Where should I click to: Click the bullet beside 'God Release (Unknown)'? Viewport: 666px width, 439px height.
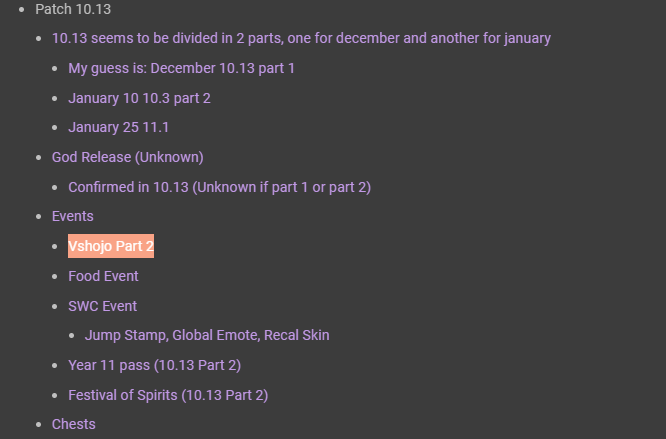39,158
